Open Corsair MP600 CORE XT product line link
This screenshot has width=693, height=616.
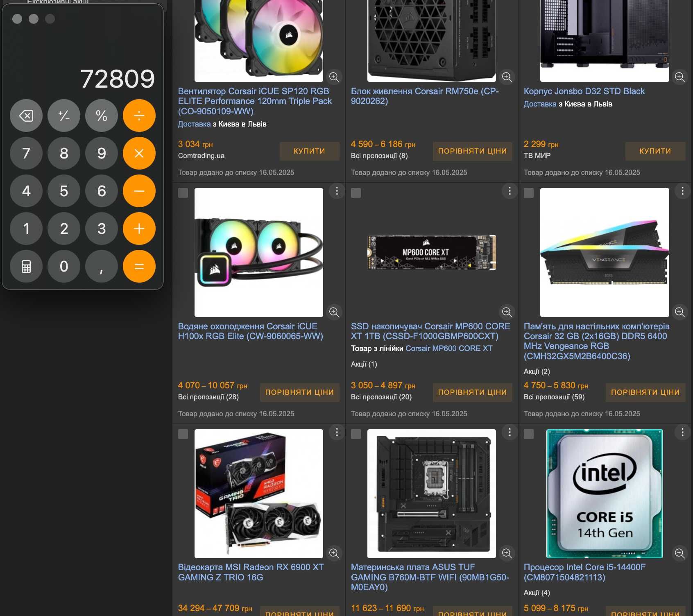coord(449,349)
